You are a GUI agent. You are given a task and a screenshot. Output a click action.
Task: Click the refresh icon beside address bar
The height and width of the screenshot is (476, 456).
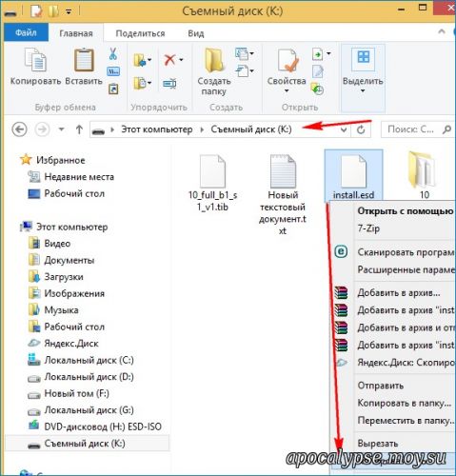[361, 129]
